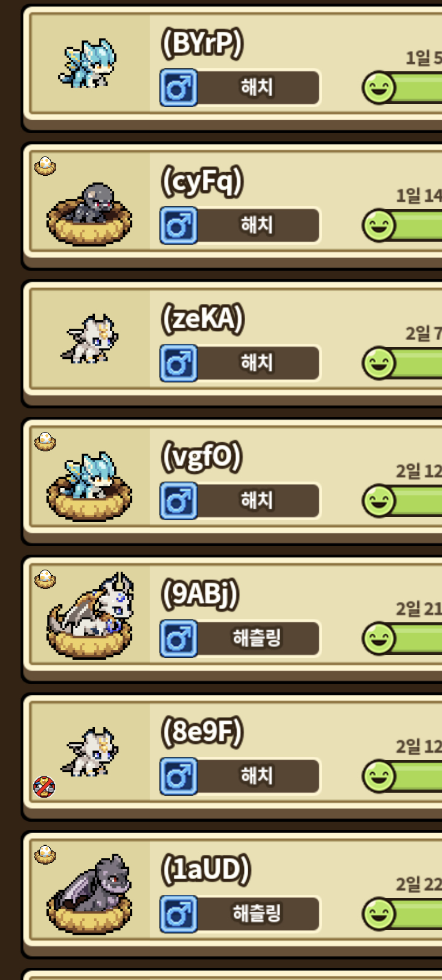Open the blue dragon thumbnail of BYrP

click(x=88, y=64)
